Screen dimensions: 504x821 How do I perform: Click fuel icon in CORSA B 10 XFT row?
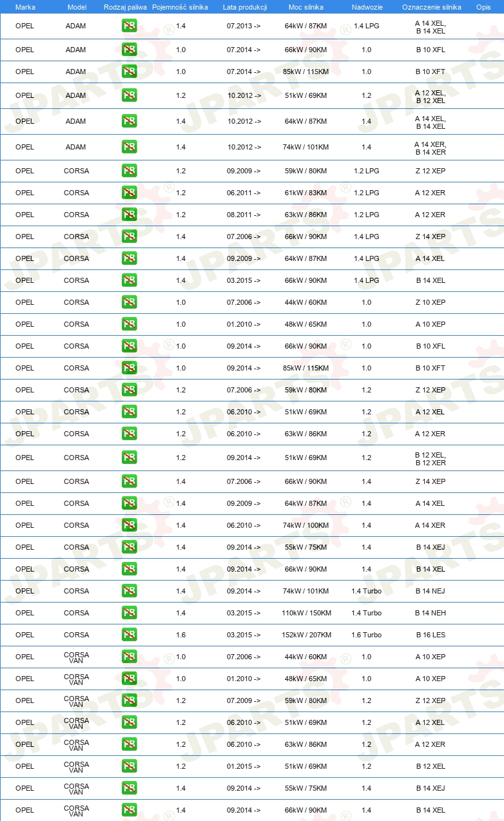[129, 368]
